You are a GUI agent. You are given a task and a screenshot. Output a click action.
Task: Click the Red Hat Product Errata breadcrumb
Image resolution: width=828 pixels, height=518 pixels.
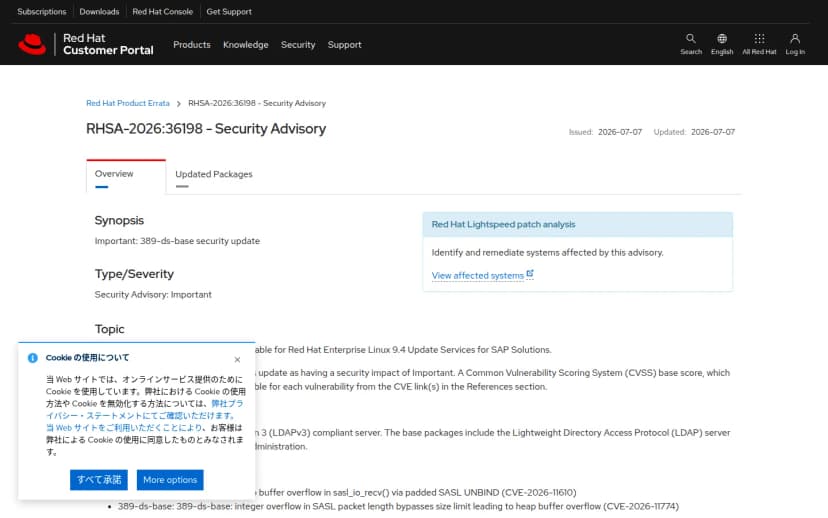(x=128, y=103)
